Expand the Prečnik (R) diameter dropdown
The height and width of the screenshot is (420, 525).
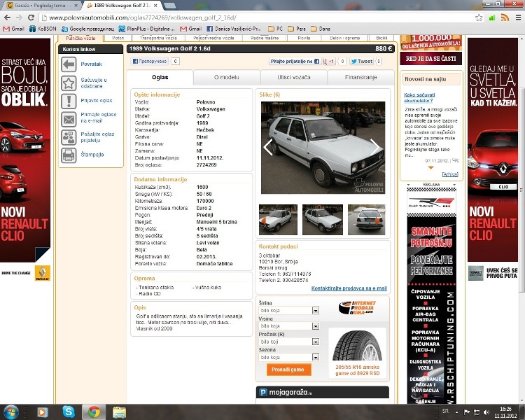coord(315,342)
